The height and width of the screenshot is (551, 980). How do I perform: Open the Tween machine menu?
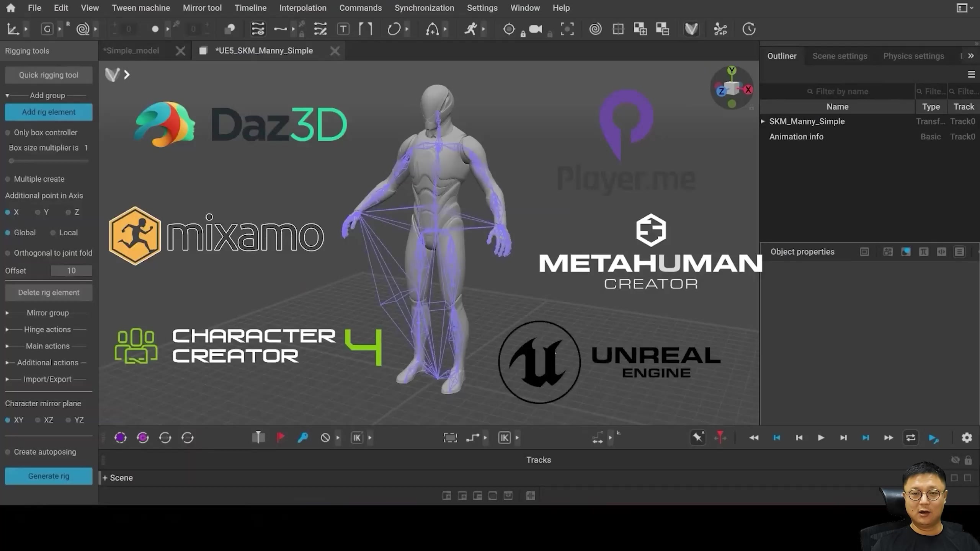(140, 8)
